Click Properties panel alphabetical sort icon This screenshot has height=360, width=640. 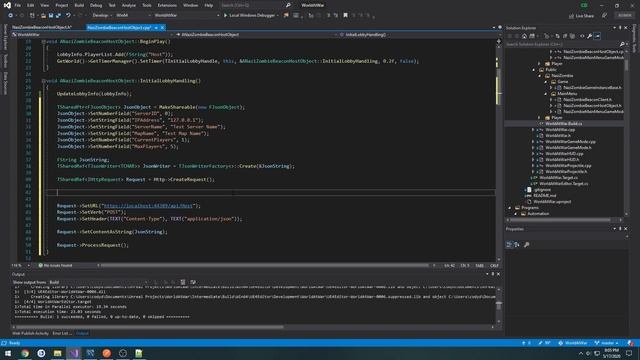pyautogui.click(x=517, y=244)
